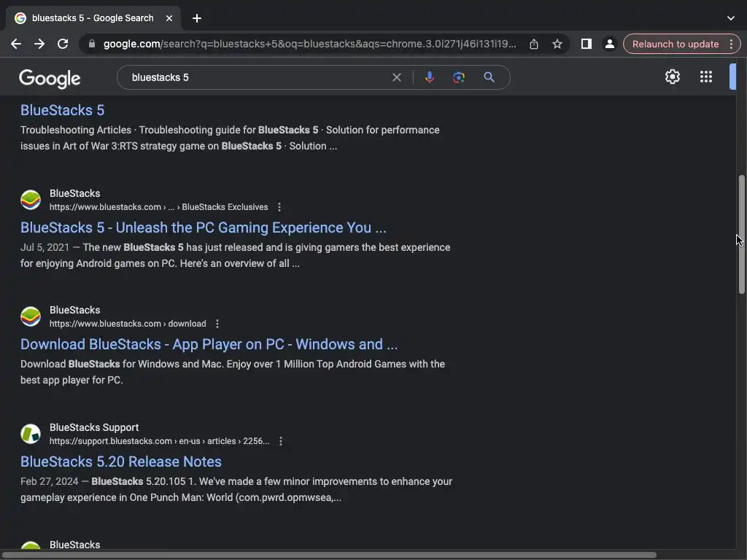This screenshot has height=560, width=747.
Task: Open Chrome side panel
Action: pyautogui.click(x=587, y=44)
